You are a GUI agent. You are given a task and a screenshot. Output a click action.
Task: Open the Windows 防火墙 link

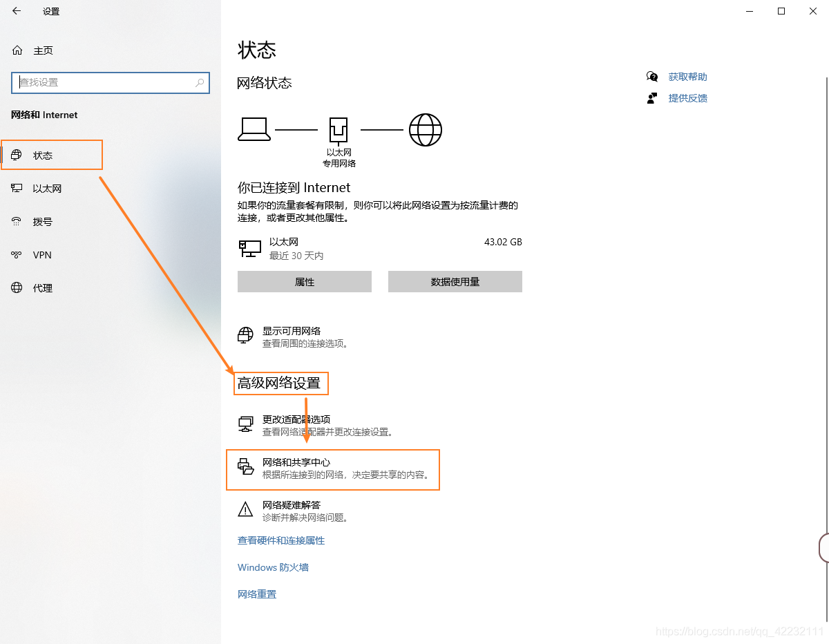point(273,567)
